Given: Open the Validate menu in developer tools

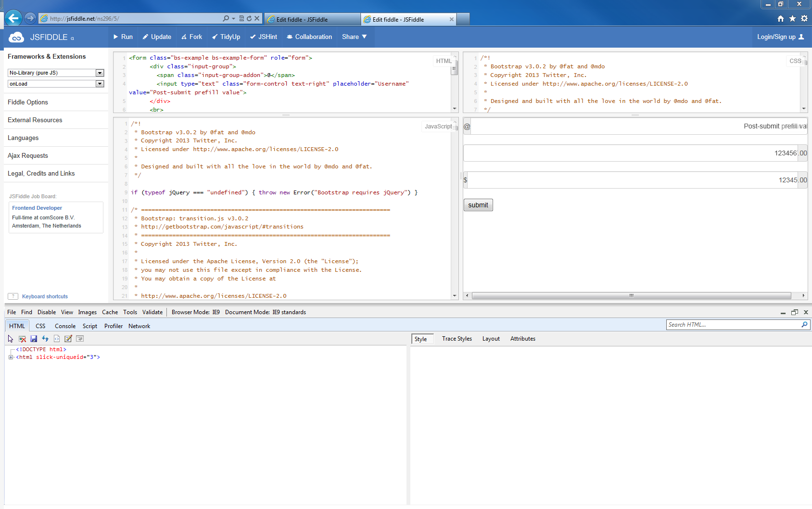Looking at the screenshot, I should click(x=152, y=312).
